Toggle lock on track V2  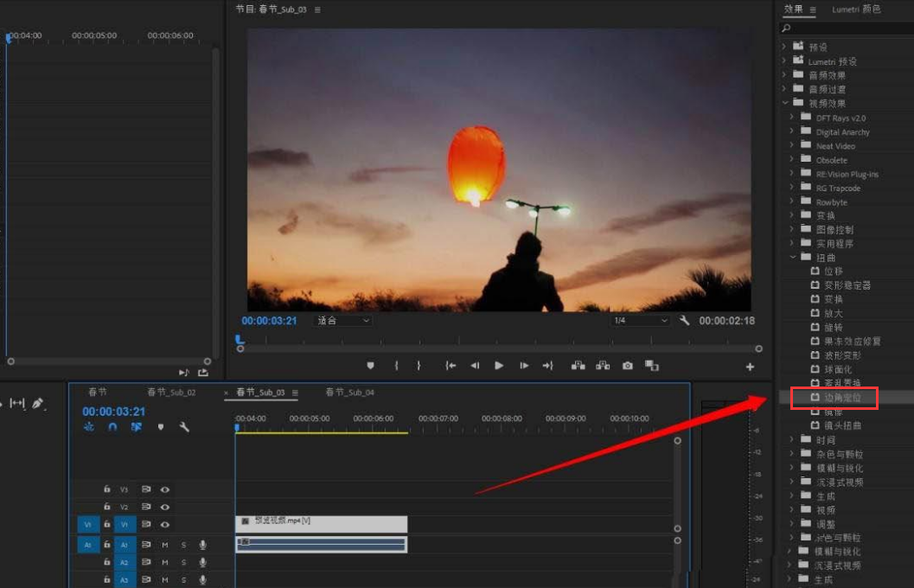107,508
